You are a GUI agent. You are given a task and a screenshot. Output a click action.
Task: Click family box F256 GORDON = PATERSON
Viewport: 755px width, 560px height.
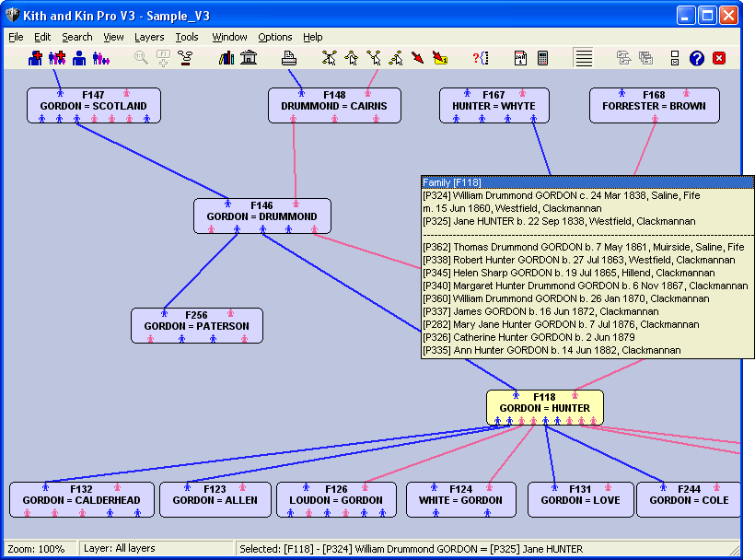[x=196, y=325]
